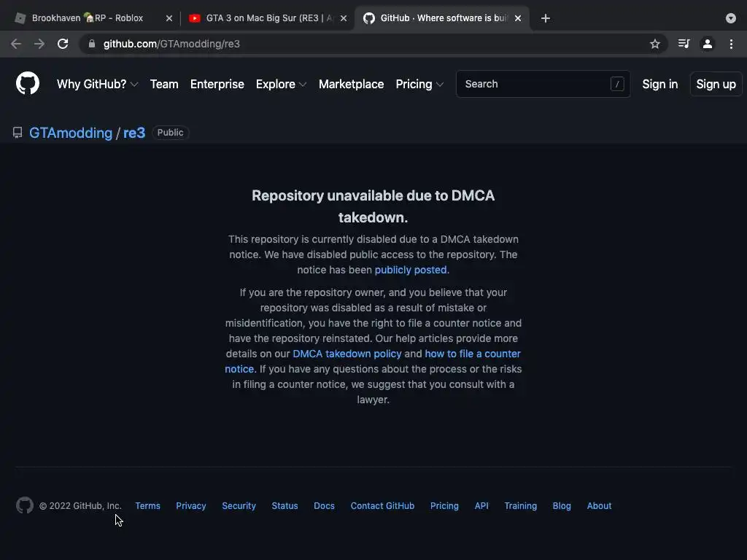Viewport: 747px width, 560px height.
Task: Go forward in browser history
Action: (x=39, y=44)
